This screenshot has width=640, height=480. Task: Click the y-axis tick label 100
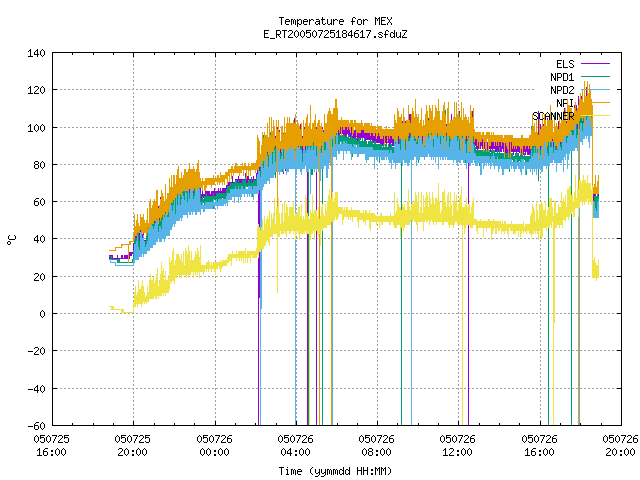coord(36,128)
